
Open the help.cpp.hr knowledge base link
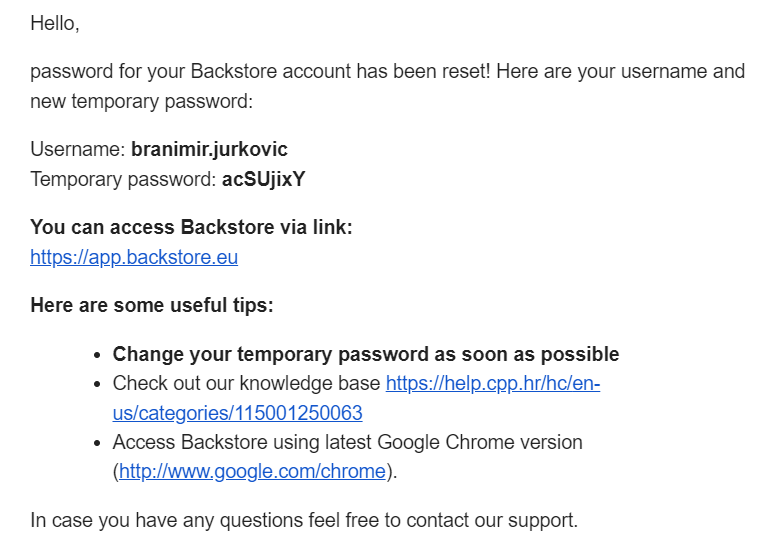click(493, 383)
